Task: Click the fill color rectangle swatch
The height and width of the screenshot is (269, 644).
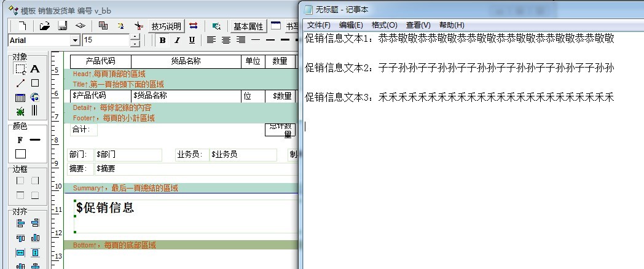Action: tap(20, 154)
